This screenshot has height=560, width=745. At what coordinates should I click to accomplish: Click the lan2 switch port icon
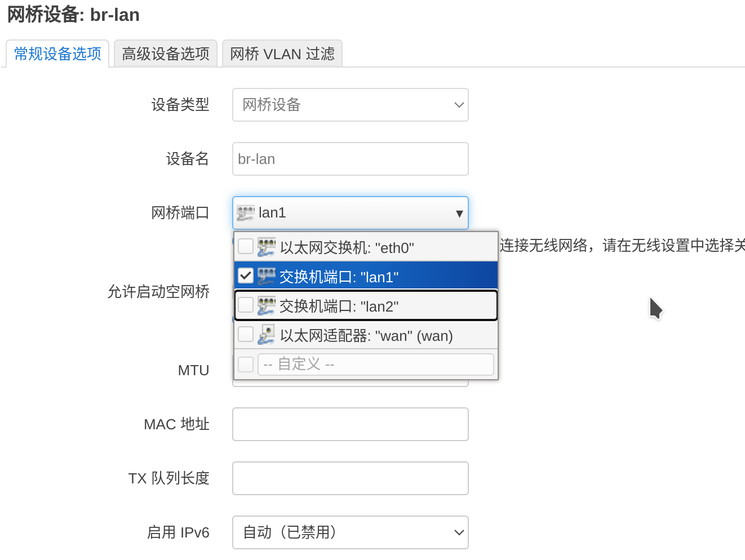click(x=266, y=306)
